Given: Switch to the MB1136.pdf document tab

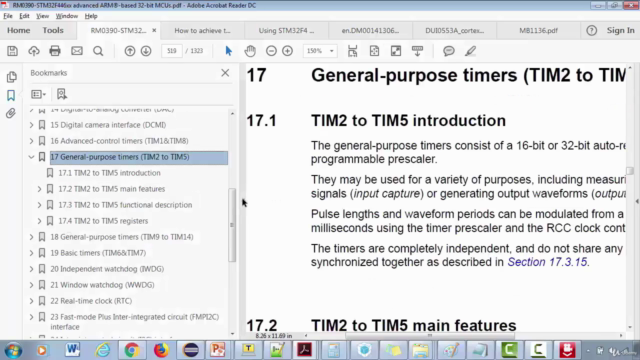Looking at the screenshot, I should (538, 31).
